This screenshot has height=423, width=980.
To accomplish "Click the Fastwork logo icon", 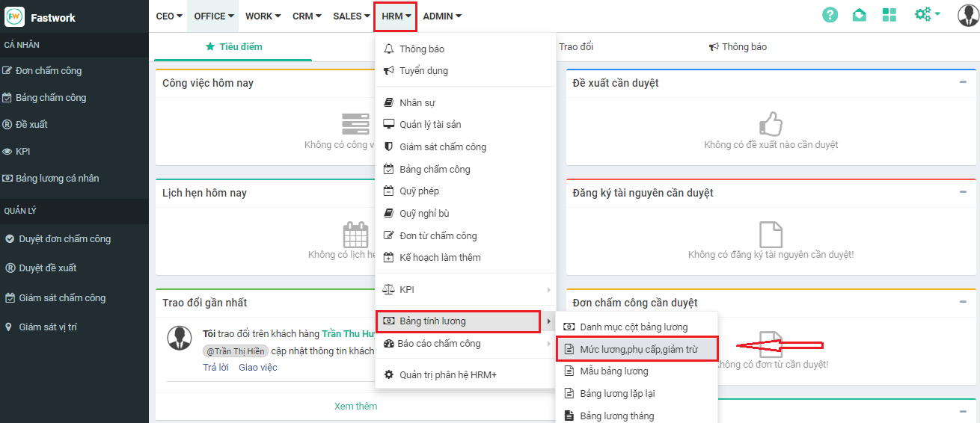I will pyautogui.click(x=14, y=17).
